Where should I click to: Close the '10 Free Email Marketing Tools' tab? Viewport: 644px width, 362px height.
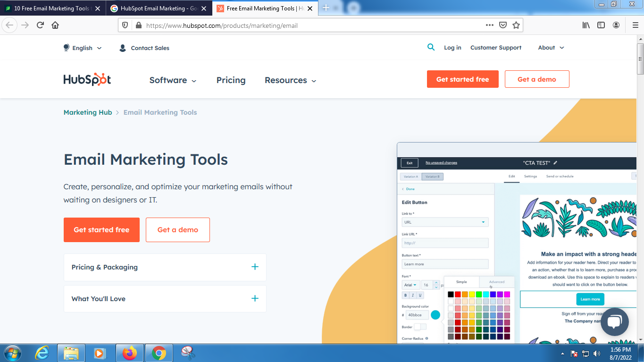click(98, 8)
